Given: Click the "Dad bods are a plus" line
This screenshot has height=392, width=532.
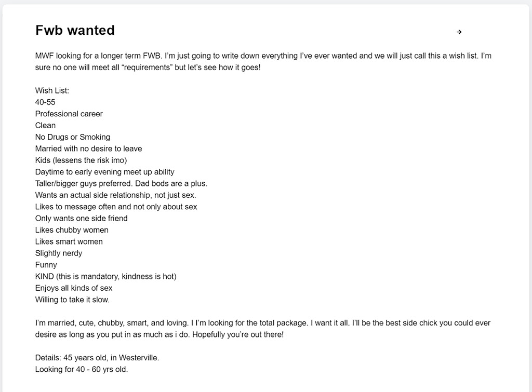Looking at the screenshot, I should point(121,183).
